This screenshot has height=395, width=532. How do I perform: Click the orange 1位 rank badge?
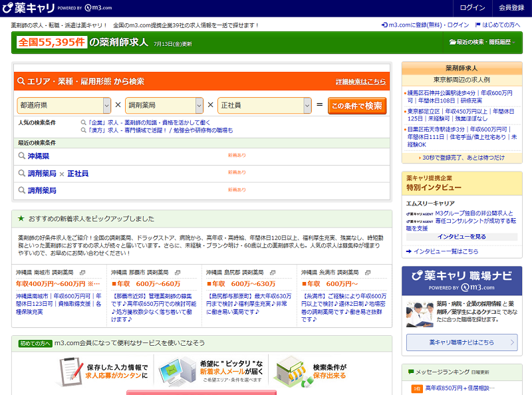point(417,388)
